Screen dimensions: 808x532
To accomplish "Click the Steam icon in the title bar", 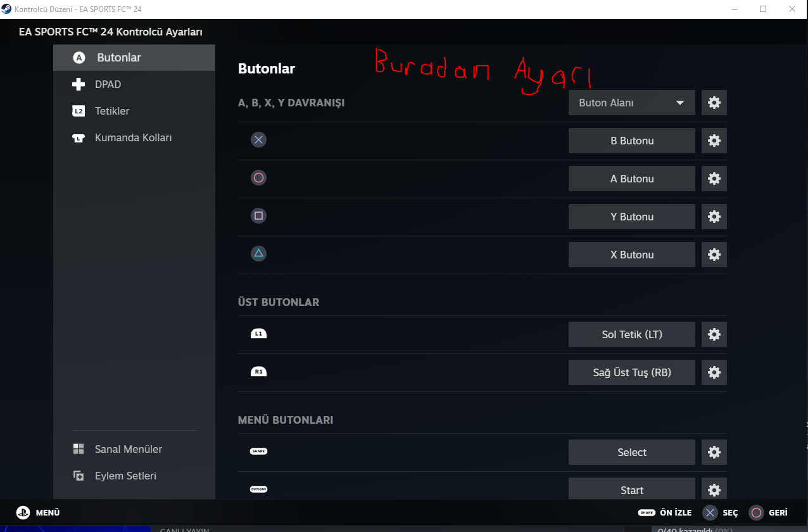I will tap(6, 9).
